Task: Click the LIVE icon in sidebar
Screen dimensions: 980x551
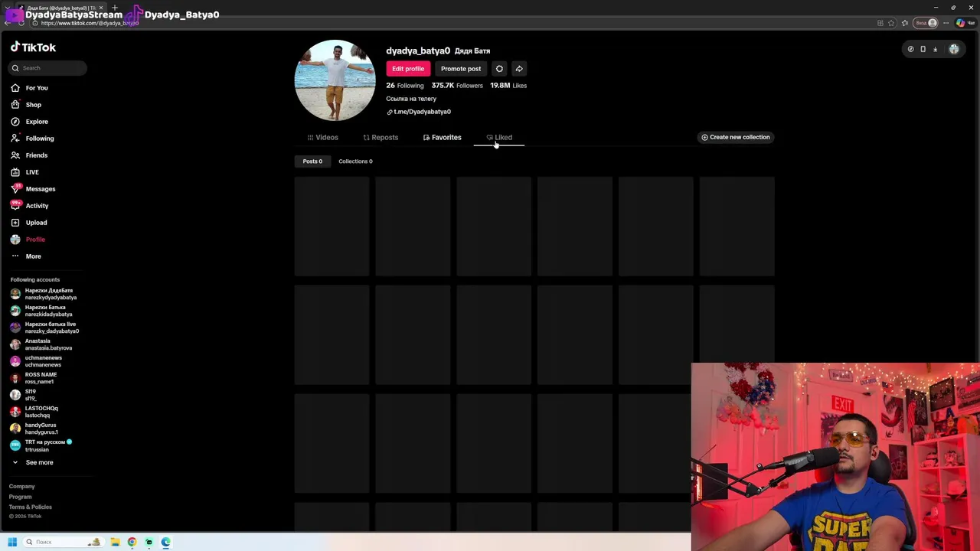Action: (15, 172)
